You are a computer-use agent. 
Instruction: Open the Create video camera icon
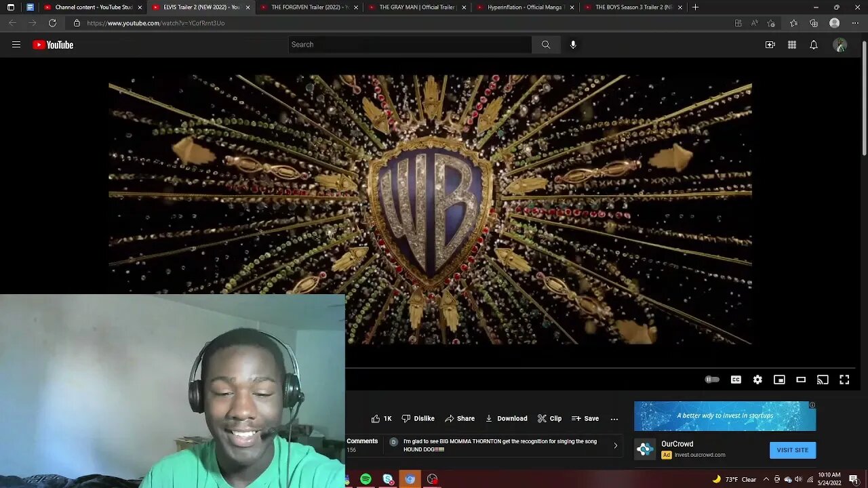770,45
